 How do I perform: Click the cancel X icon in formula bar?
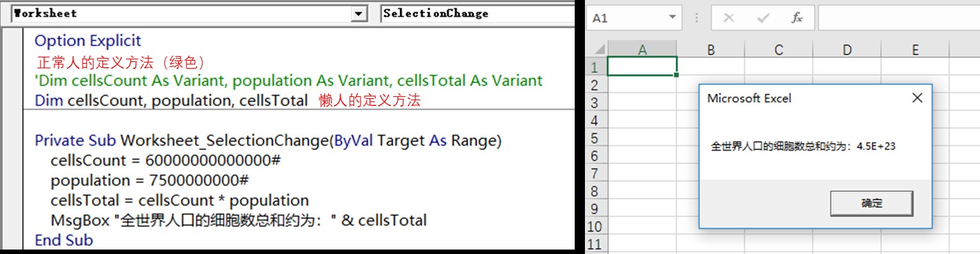pyautogui.click(x=729, y=18)
